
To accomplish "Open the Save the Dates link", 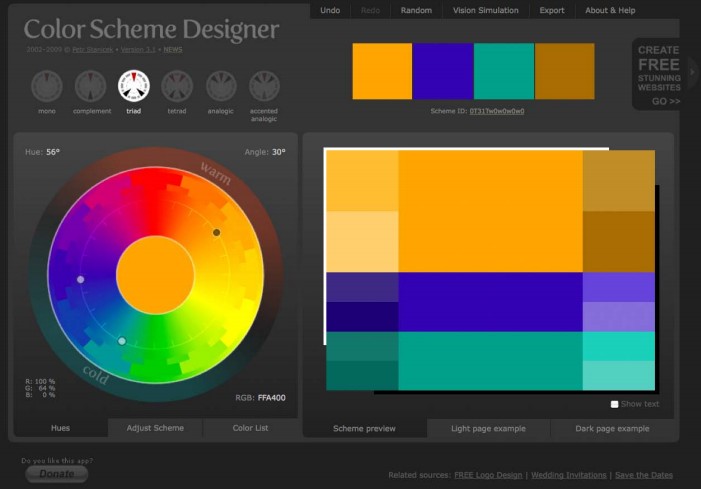I will (x=644, y=475).
